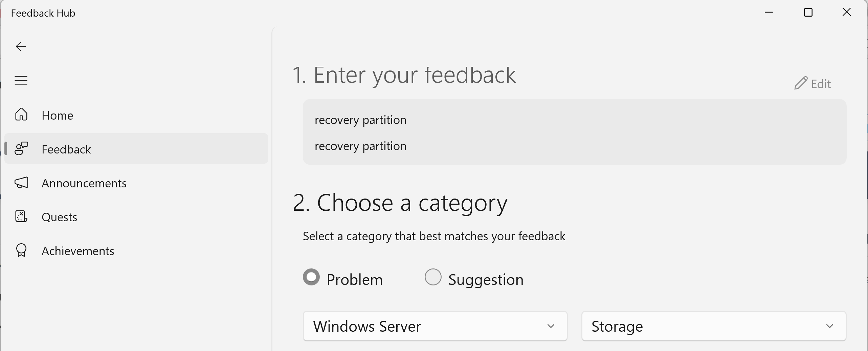
Task: Navigate to the Announcements section
Action: [x=84, y=183]
